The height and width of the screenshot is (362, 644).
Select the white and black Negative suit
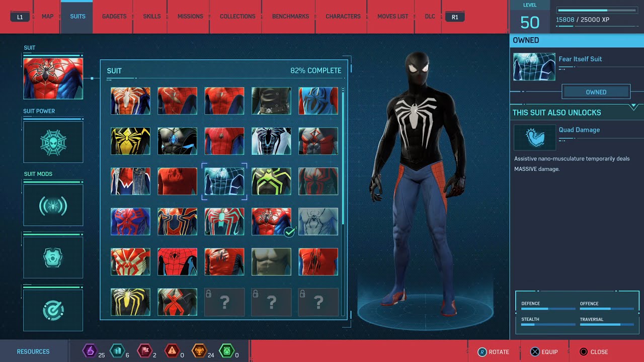[271, 141]
